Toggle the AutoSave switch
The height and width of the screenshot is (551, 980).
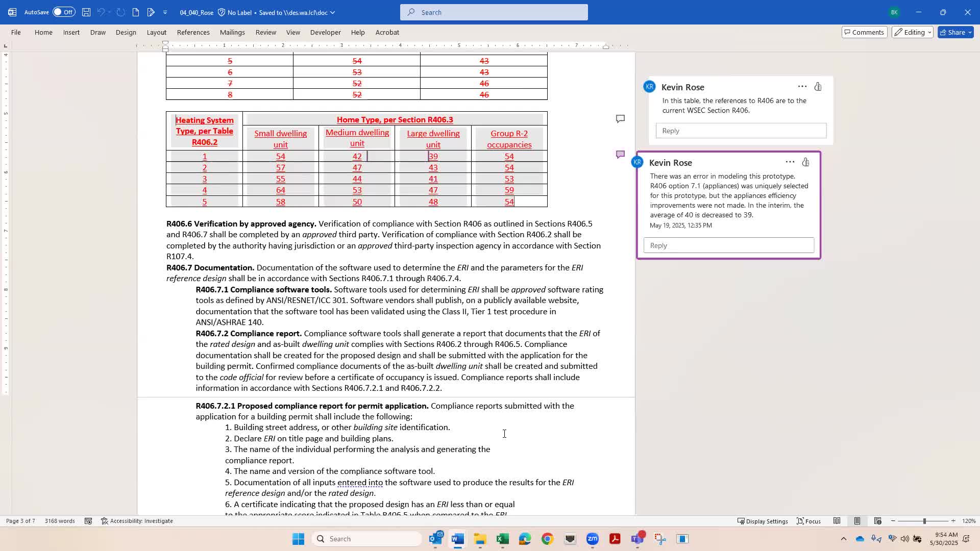pyautogui.click(x=64, y=12)
